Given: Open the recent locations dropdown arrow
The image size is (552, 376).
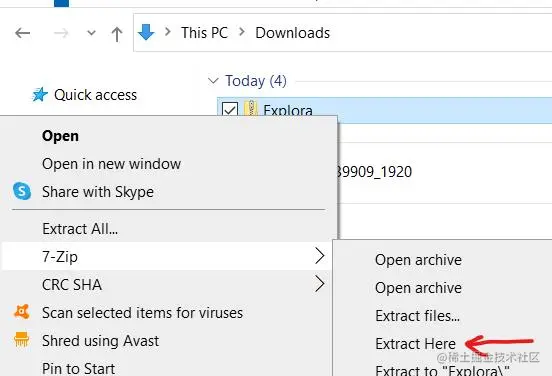Looking at the screenshot, I should tap(91, 33).
